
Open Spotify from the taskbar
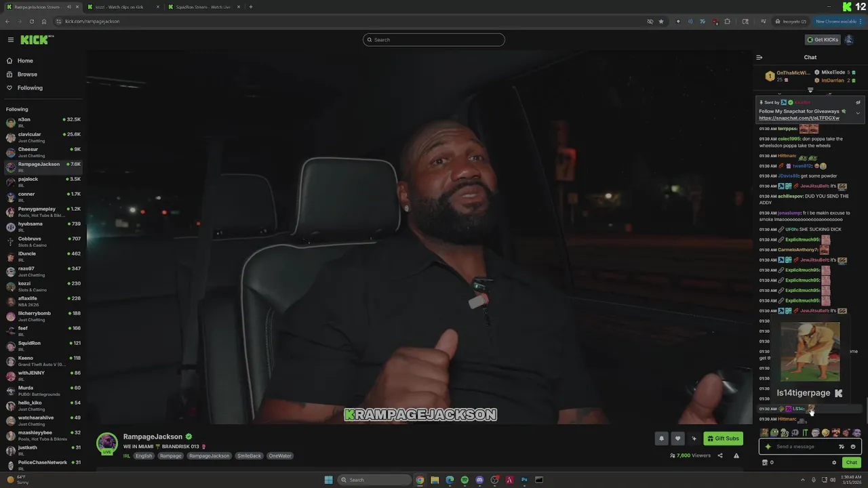pos(465,480)
